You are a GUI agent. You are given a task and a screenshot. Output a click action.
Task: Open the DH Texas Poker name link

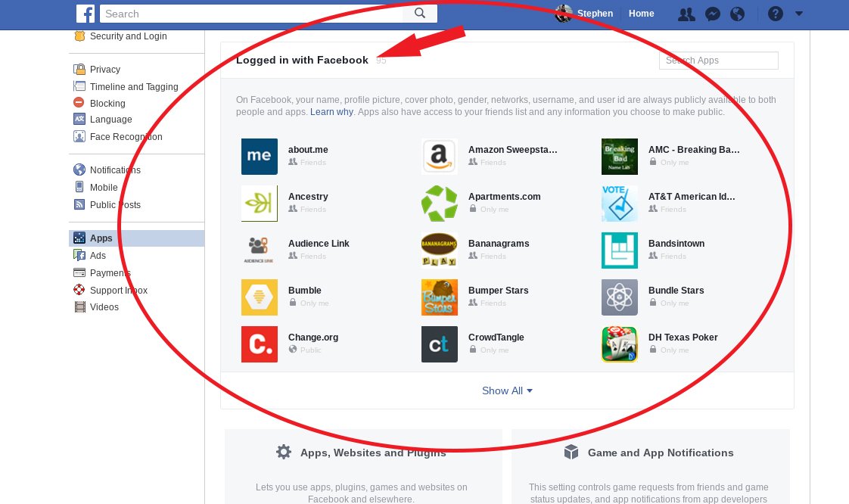(x=683, y=338)
